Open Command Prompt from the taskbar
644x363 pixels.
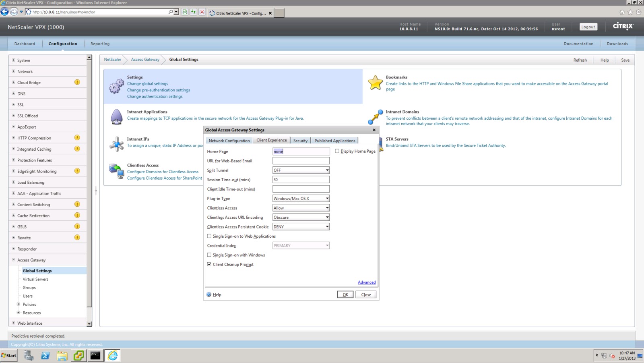[95, 355]
